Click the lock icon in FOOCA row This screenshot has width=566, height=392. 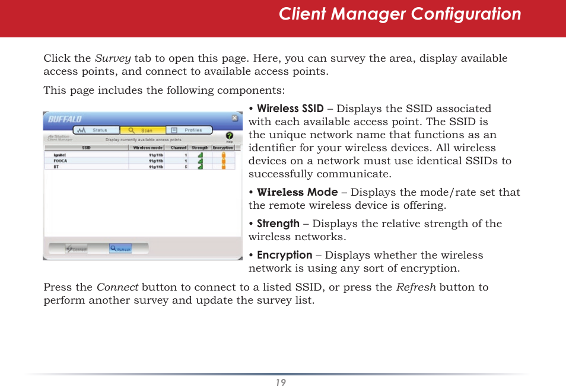[x=224, y=161]
